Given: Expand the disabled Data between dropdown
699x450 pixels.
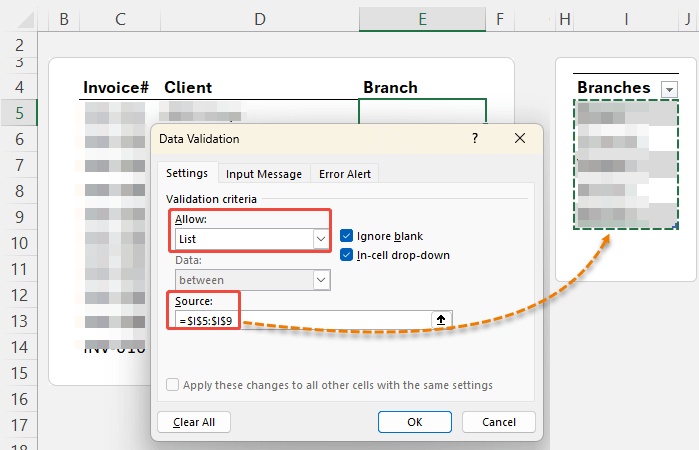Looking at the screenshot, I should point(321,280).
